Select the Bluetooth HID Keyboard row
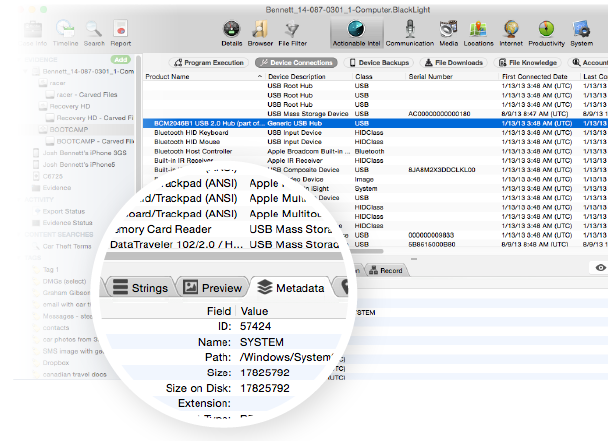This screenshot has width=612, height=441. click(375, 133)
